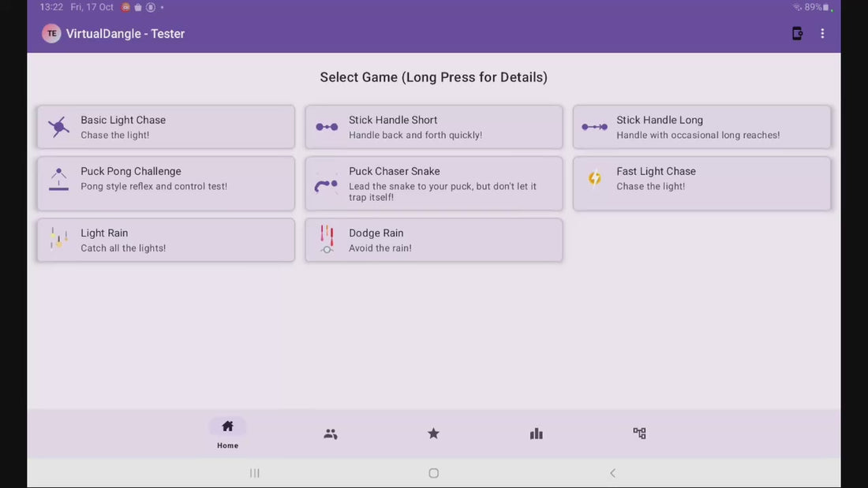Click the Dodge Rain game icon
868x488 pixels.
pyautogui.click(x=327, y=239)
